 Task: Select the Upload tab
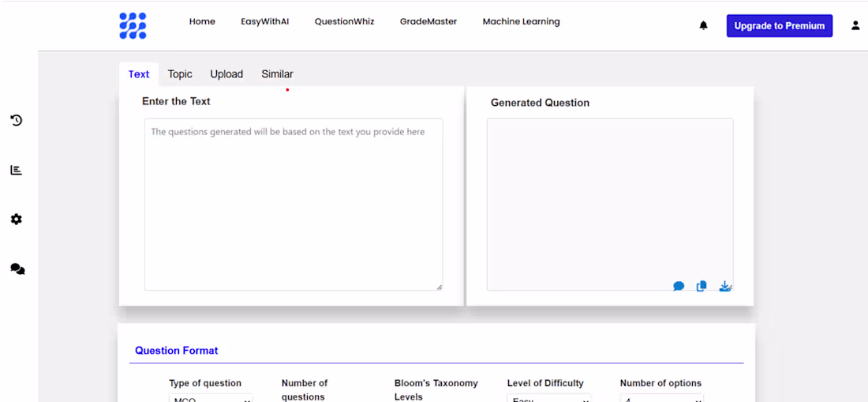pyautogui.click(x=226, y=74)
